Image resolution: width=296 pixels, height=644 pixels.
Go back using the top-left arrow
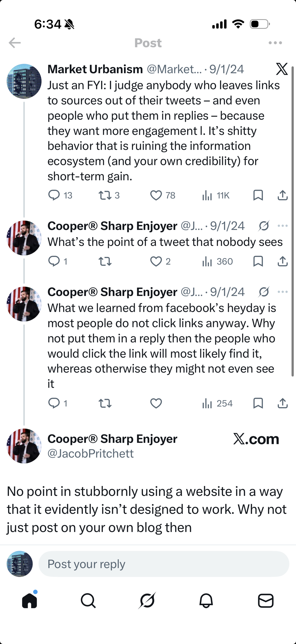tap(15, 43)
